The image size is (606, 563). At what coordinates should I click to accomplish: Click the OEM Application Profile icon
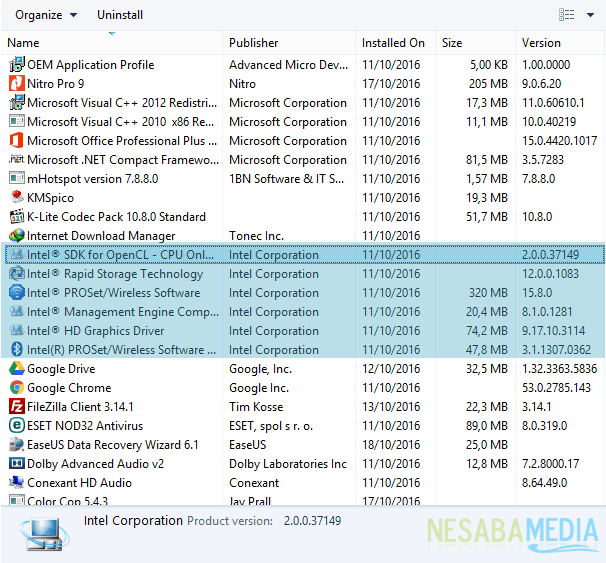[17, 65]
